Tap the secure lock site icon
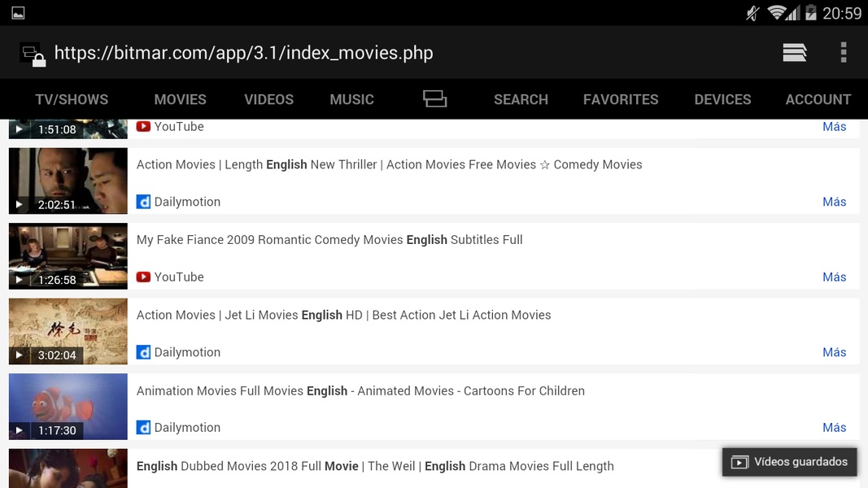Image resolution: width=868 pixels, height=488 pixels. 33,54
